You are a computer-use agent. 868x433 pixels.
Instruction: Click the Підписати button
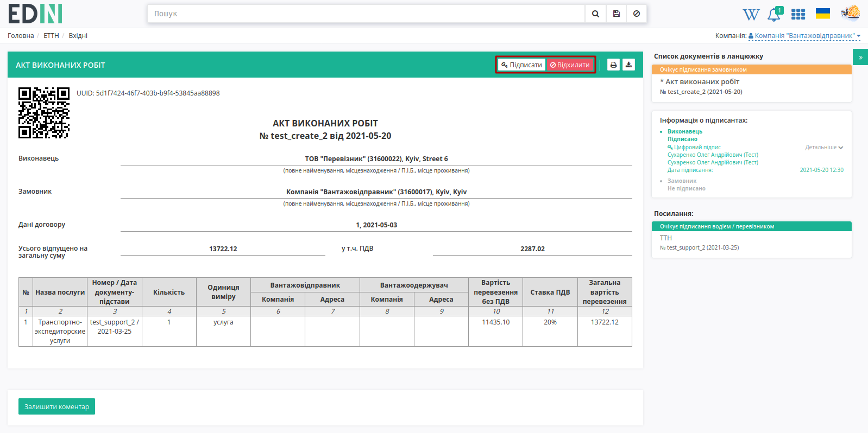(x=521, y=65)
